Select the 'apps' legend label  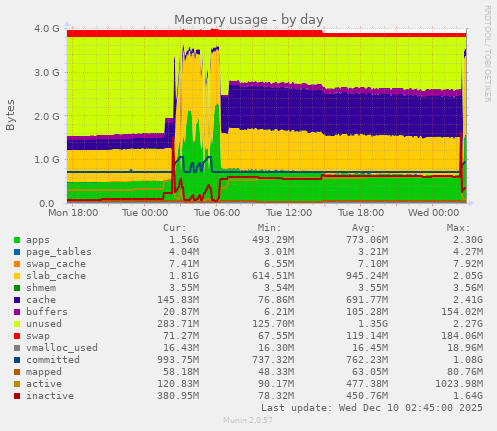click(x=38, y=240)
